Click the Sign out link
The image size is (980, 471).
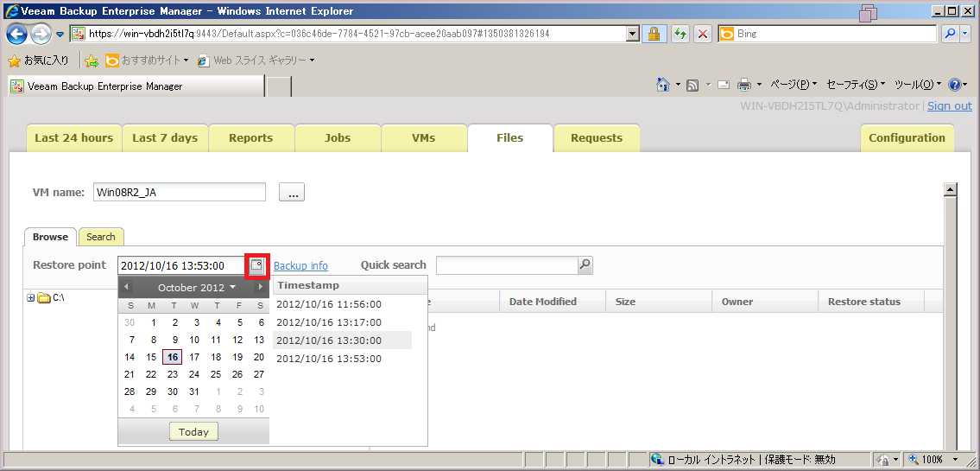tap(950, 106)
